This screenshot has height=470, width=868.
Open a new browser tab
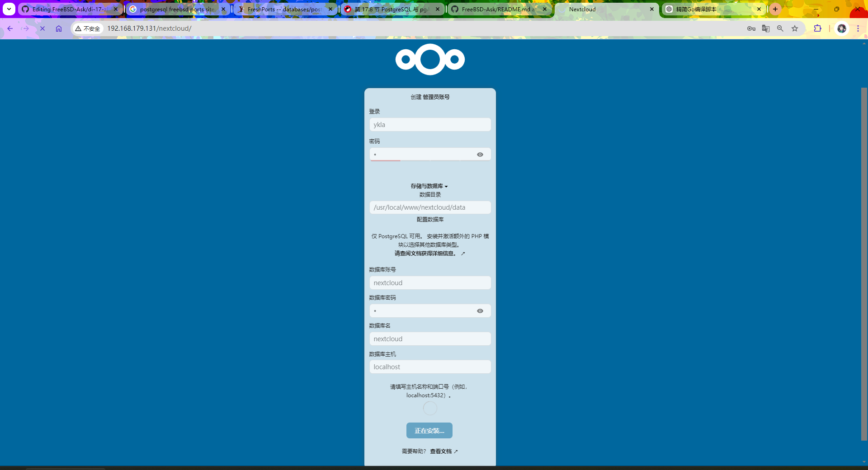pyautogui.click(x=775, y=9)
